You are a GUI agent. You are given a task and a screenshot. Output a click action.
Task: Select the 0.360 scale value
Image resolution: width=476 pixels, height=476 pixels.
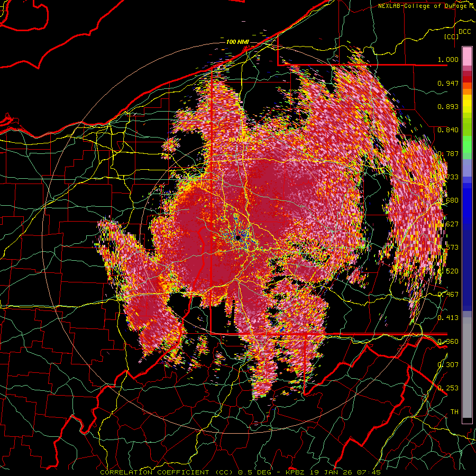click(448, 341)
